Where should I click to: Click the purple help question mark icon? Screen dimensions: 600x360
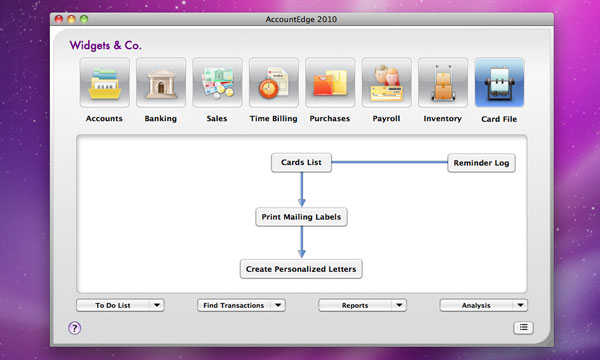coord(75,328)
